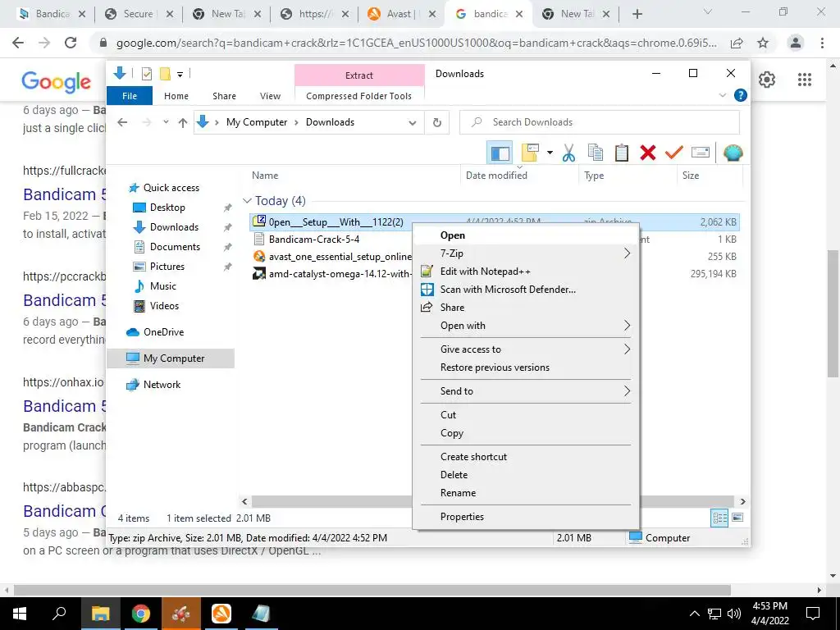Select Desktop in Quick access
This screenshot has height=630, width=840.
click(167, 208)
